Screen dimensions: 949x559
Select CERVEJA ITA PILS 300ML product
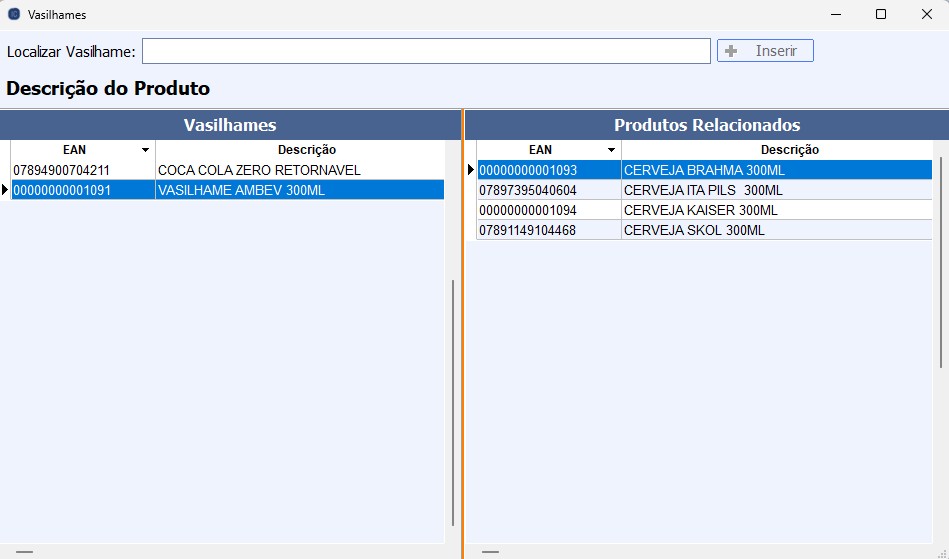click(777, 190)
